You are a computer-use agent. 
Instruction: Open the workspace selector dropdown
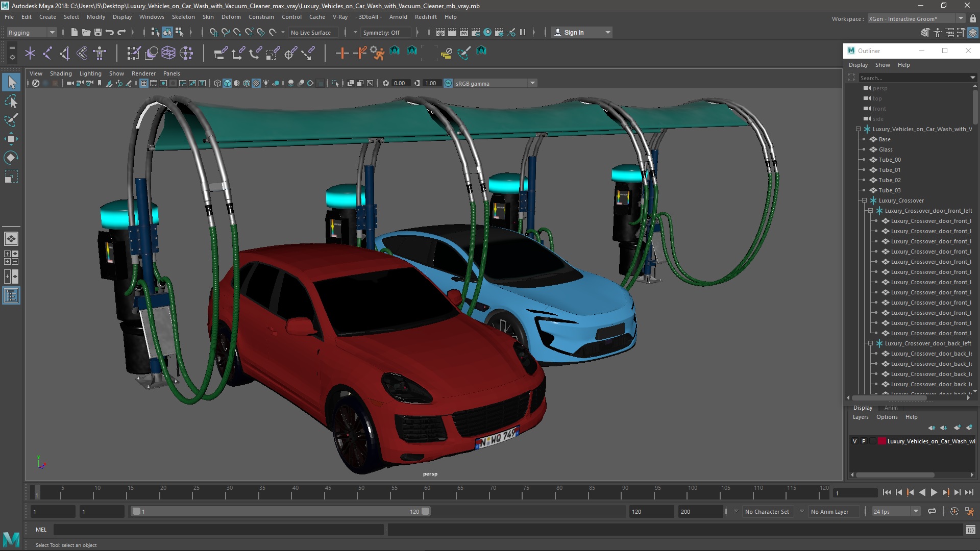coord(916,19)
